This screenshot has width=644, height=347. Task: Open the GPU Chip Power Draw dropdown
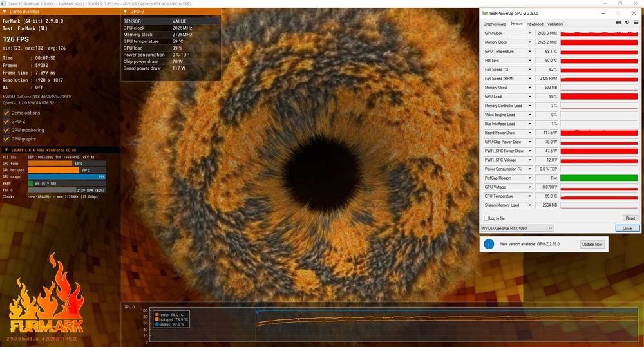(529, 142)
